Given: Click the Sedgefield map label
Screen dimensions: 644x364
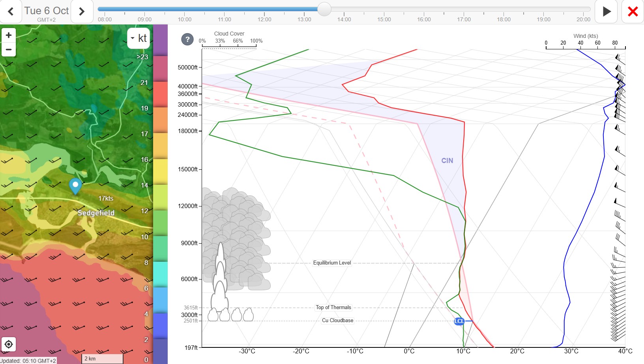Looking at the screenshot, I should pos(96,213).
